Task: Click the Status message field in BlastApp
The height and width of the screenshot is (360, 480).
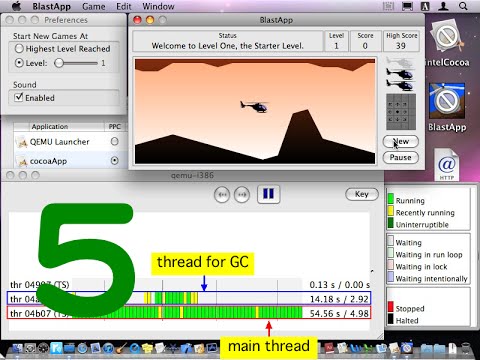Action: pos(228,41)
